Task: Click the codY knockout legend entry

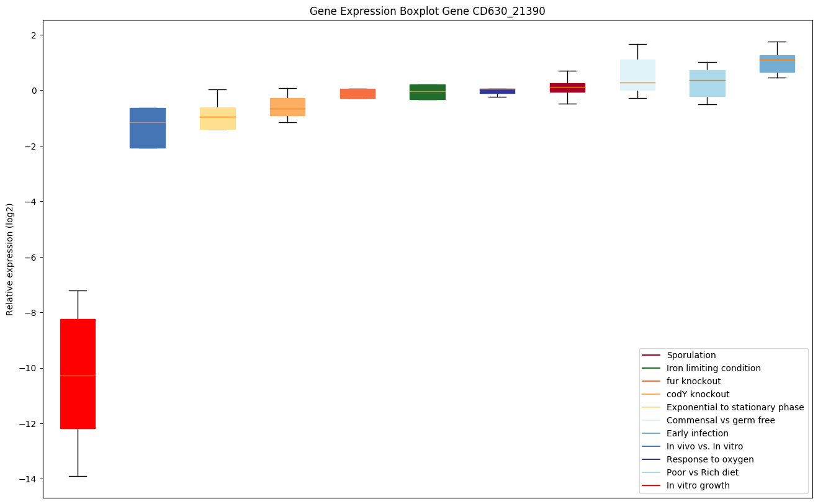Action: tap(698, 394)
